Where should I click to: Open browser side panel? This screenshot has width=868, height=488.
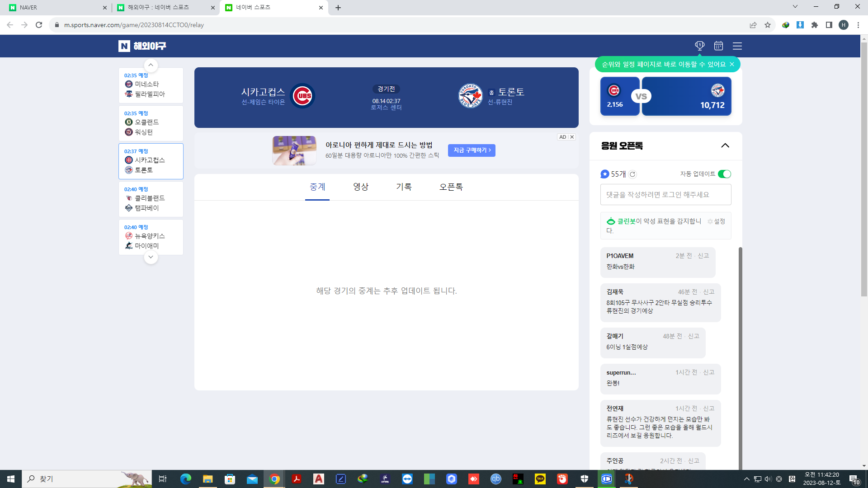(x=829, y=25)
